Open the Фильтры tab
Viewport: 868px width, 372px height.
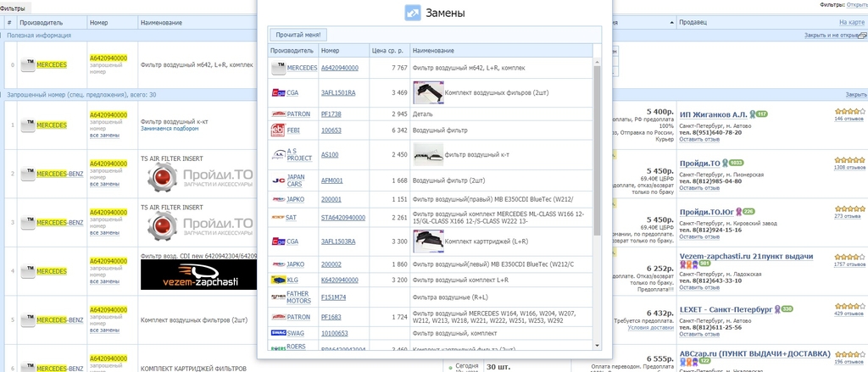tap(15, 8)
